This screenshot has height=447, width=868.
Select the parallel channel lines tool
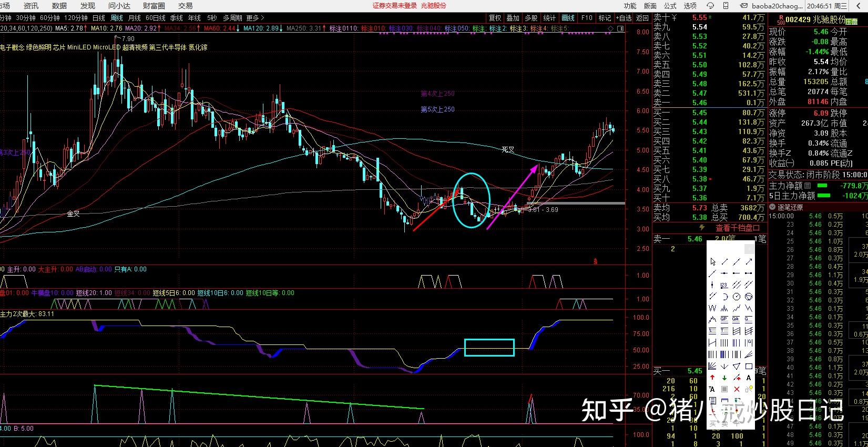click(x=737, y=285)
